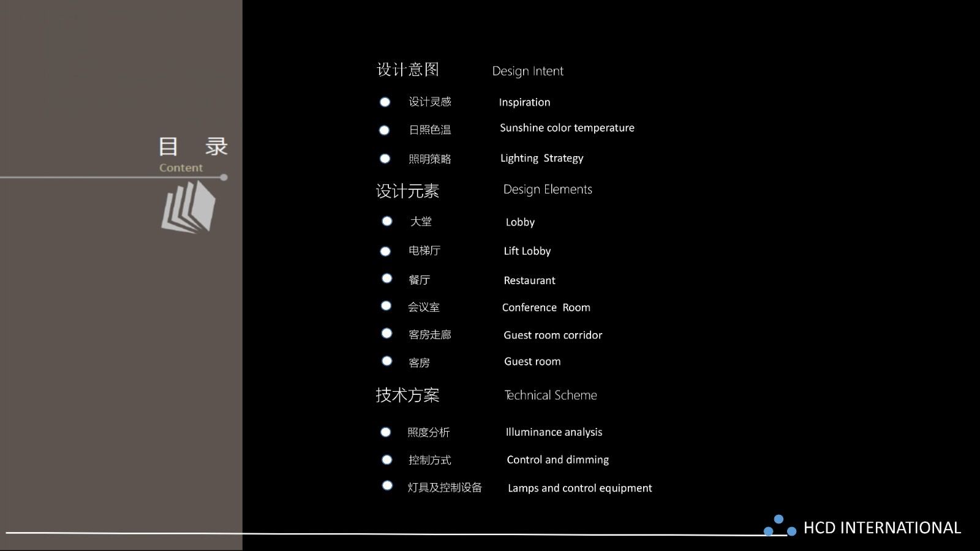Viewport: 980px width, 551px height.
Task: Click the HCD INTERNATIONAL brand text
Action: point(882,528)
